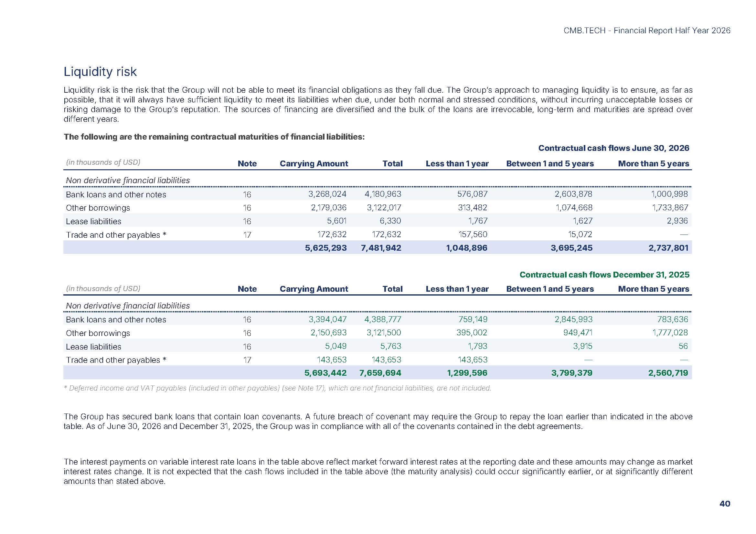Viewport: 756px width, 534px height.
Task: Select December less-than-1-year total 1,299,596
Action: (467, 373)
